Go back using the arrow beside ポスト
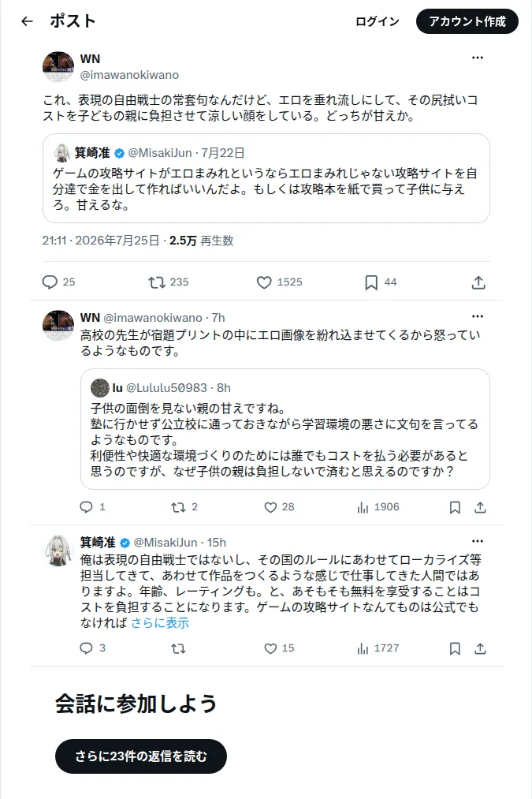Viewport: 532px width, 799px height. pos(27,21)
